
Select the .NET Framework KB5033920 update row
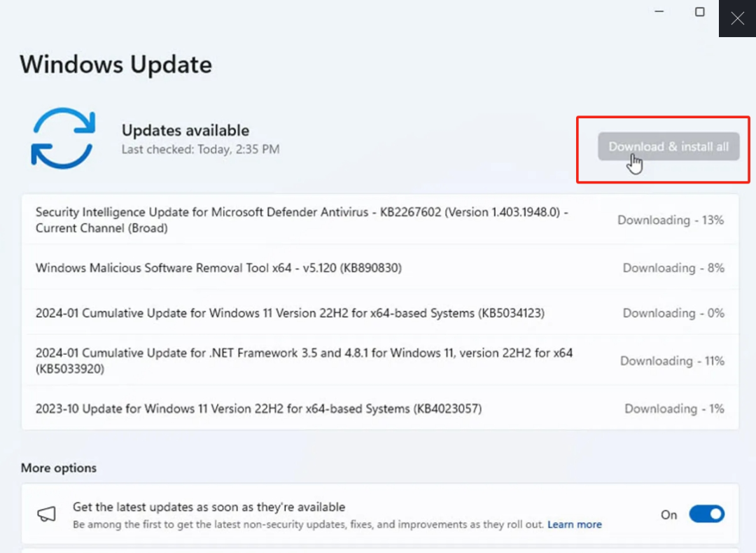point(380,360)
